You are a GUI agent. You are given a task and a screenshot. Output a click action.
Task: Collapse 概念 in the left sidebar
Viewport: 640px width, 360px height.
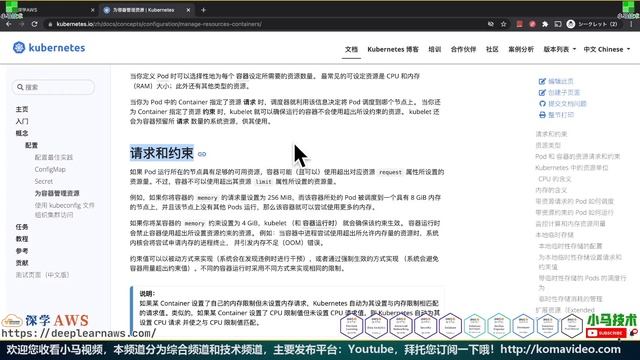[22, 133]
